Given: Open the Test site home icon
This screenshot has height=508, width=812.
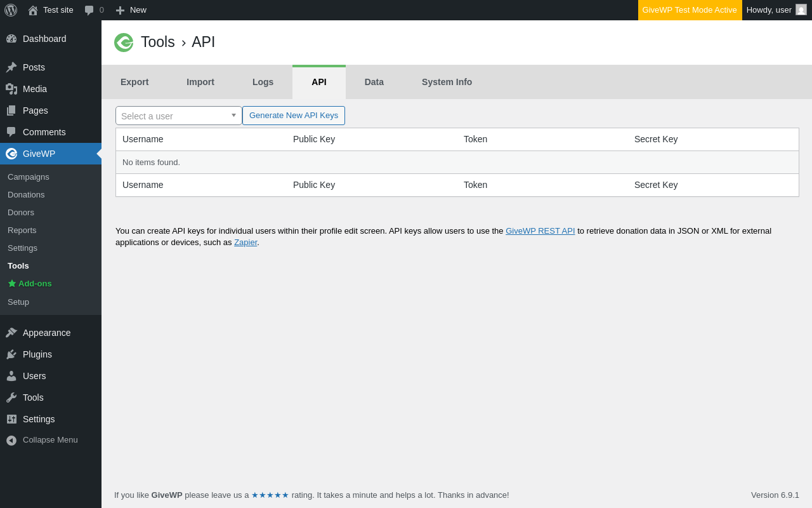Looking at the screenshot, I should pos(33,10).
